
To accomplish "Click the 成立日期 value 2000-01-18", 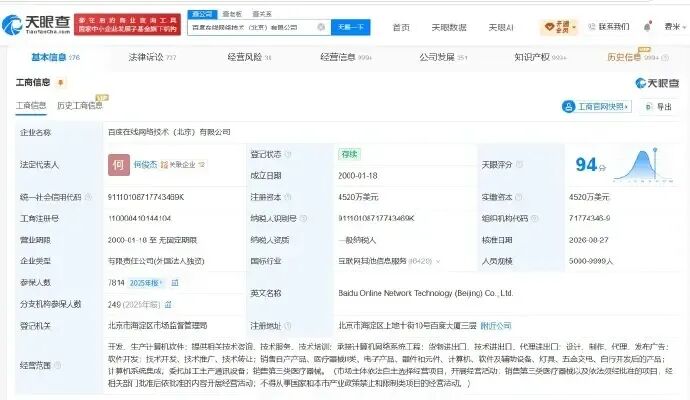I will pyautogui.click(x=358, y=176).
